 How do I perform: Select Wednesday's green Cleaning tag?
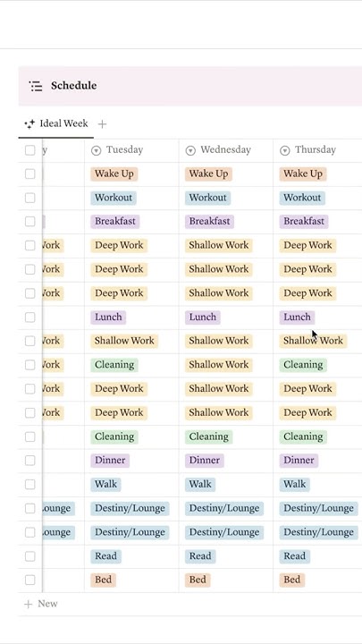(208, 436)
